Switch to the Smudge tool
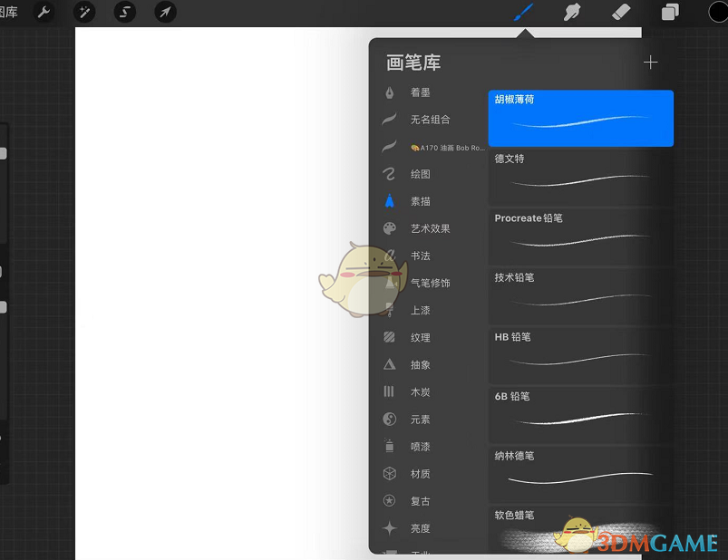 574,12
